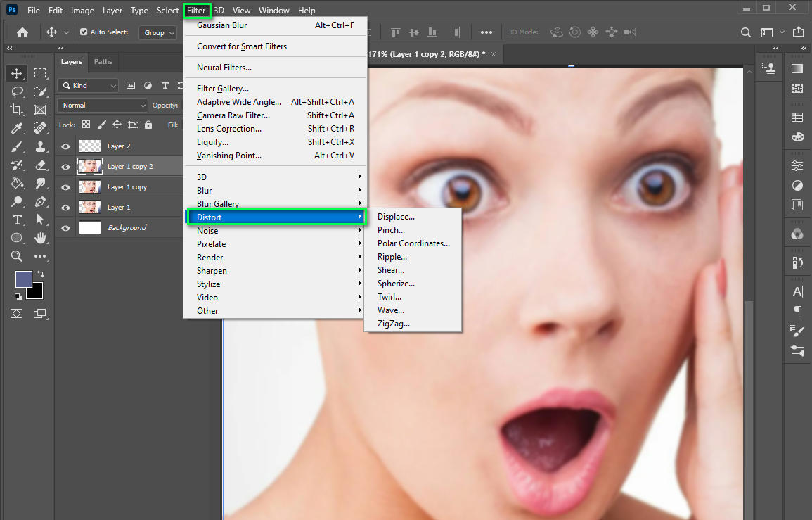Hide the Background layer

(65, 227)
